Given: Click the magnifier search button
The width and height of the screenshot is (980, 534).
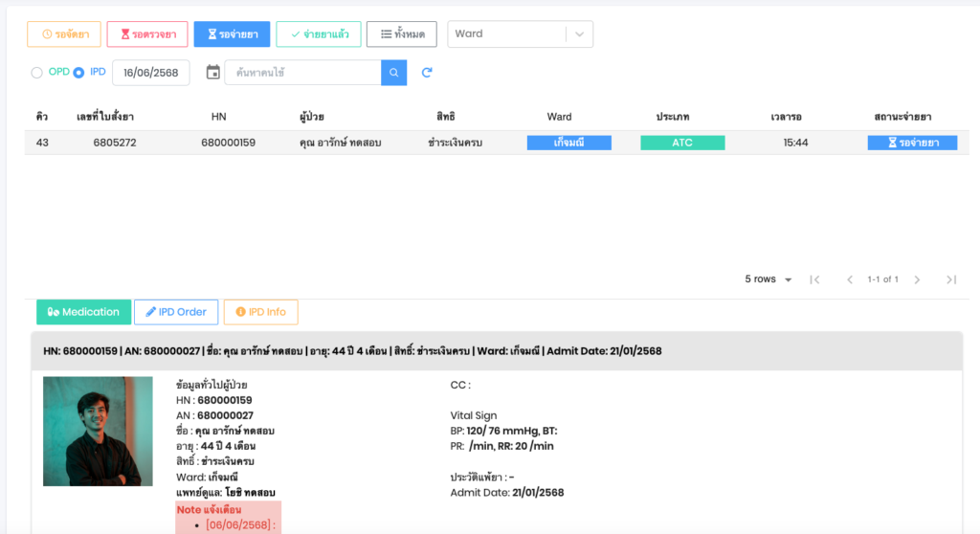Looking at the screenshot, I should [393, 73].
